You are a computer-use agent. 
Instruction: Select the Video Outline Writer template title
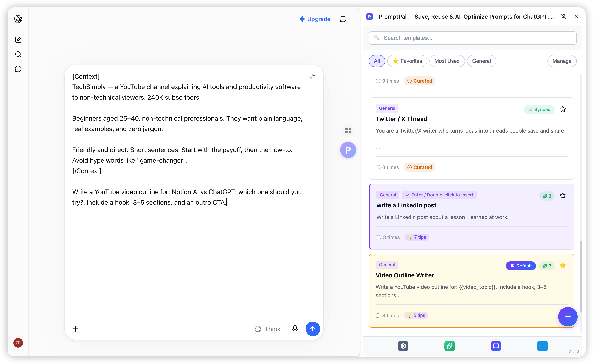tap(405, 275)
